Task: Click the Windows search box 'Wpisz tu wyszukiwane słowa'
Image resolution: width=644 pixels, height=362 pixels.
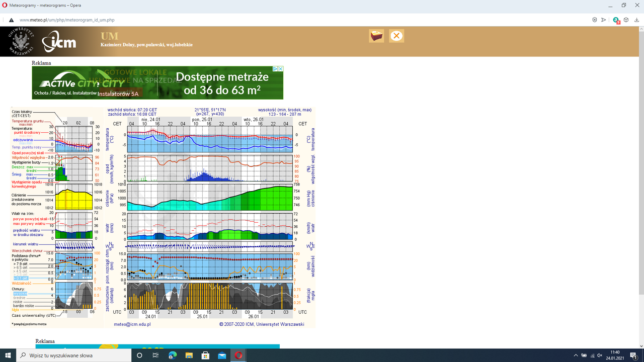Action: (x=74, y=355)
